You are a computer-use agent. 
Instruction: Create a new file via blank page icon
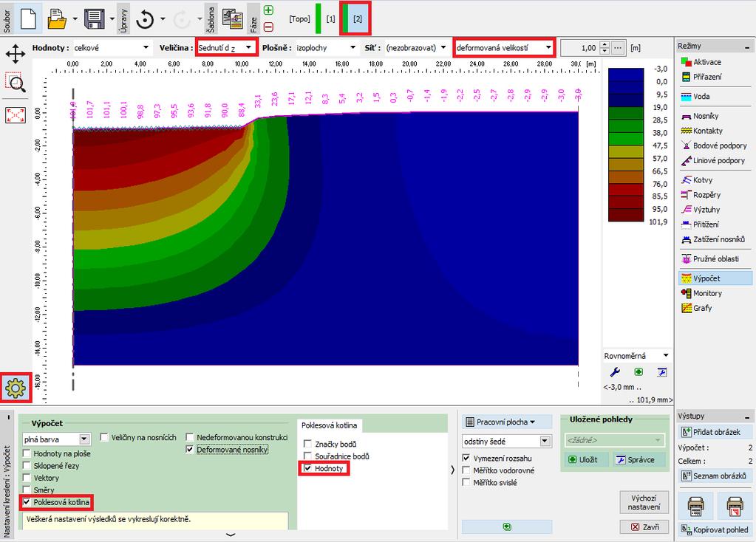click(28, 18)
